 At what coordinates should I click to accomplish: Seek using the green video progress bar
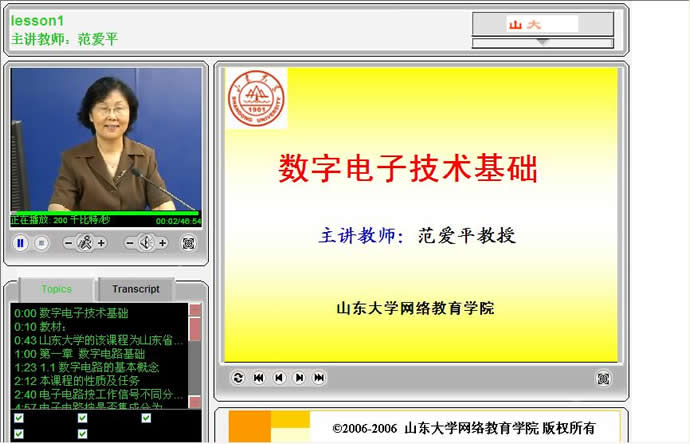coord(106,213)
